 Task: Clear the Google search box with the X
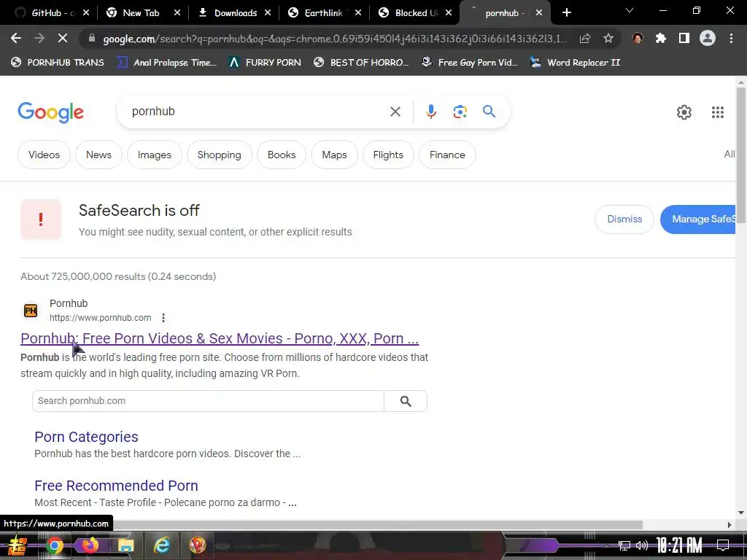395,112
